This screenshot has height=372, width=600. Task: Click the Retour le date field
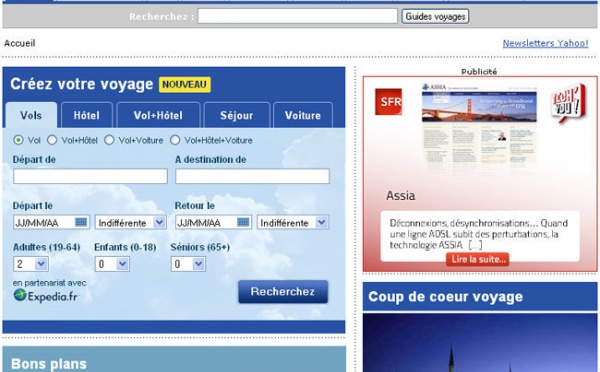(214, 222)
